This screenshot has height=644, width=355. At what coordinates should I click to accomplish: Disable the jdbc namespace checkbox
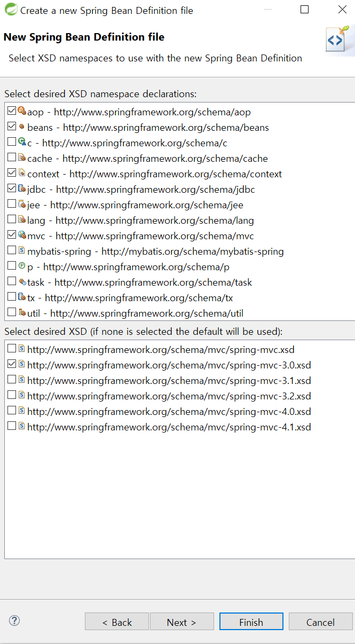tap(12, 189)
